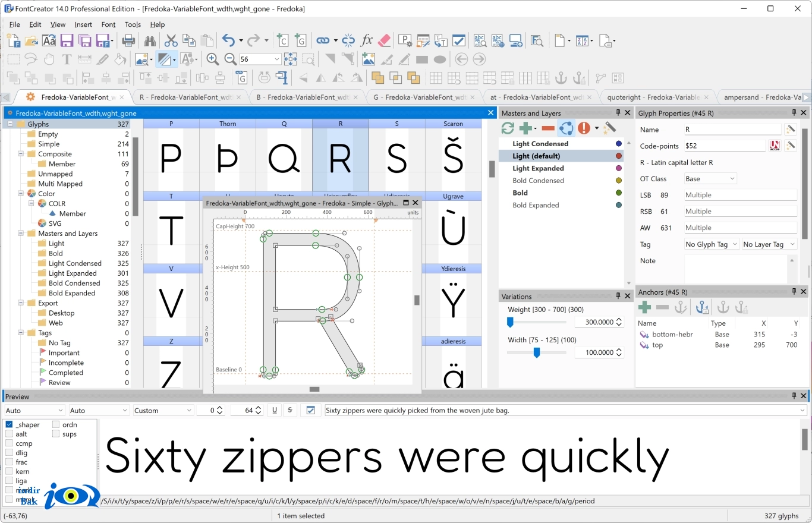Click the Find binoculars icon

pyautogui.click(x=149, y=40)
